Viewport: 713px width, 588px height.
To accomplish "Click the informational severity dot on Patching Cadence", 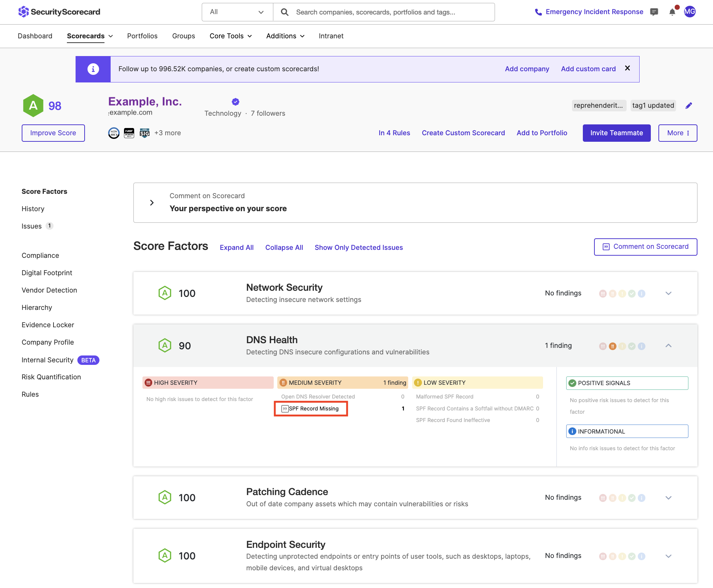I will (x=642, y=498).
